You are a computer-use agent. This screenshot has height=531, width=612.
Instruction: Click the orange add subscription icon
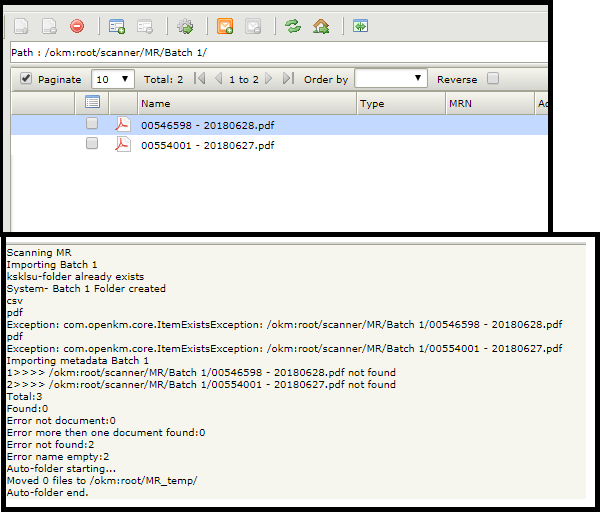225,26
